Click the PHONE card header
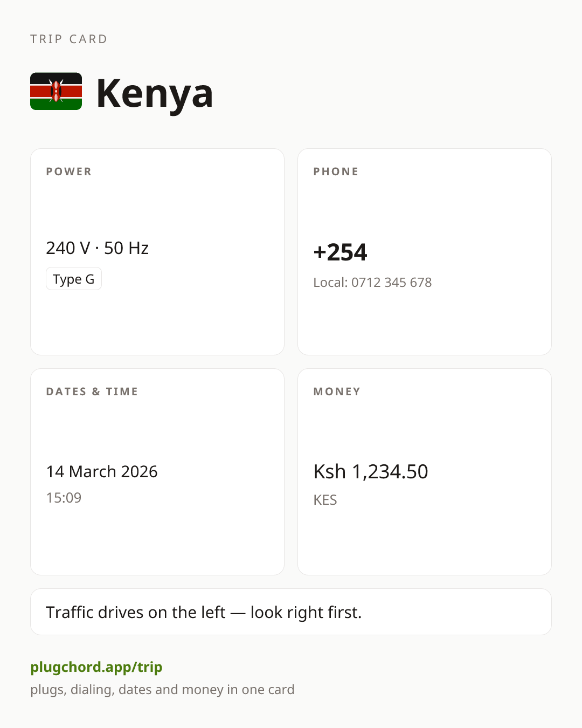The height and width of the screenshot is (728, 582). pyautogui.click(x=336, y=171)
